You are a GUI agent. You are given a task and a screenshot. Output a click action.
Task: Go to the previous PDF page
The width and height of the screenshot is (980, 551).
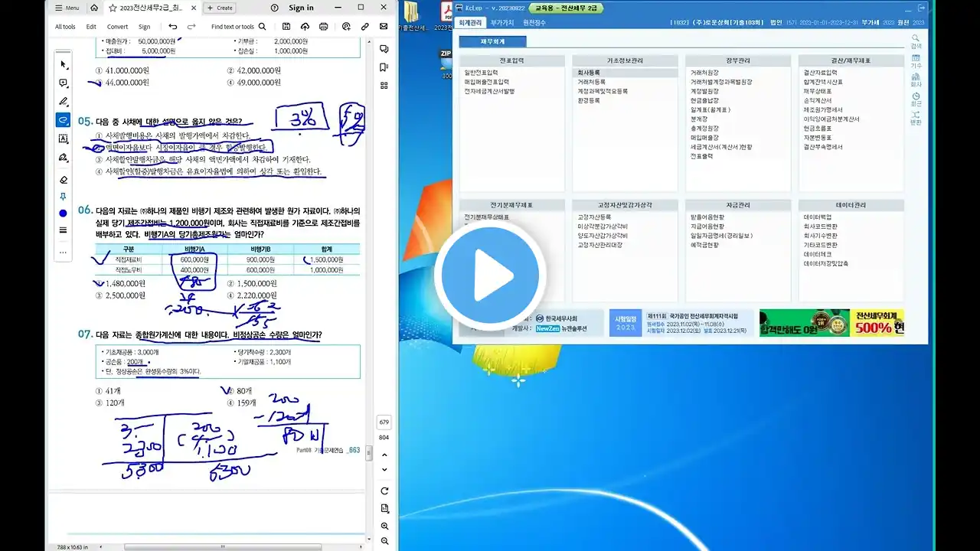point(384,455)
